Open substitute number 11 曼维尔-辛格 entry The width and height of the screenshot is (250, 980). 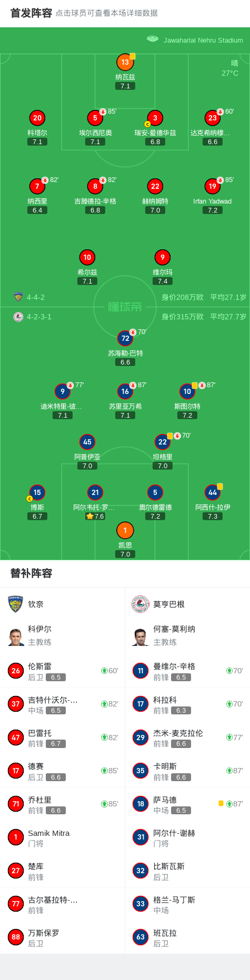187,671
